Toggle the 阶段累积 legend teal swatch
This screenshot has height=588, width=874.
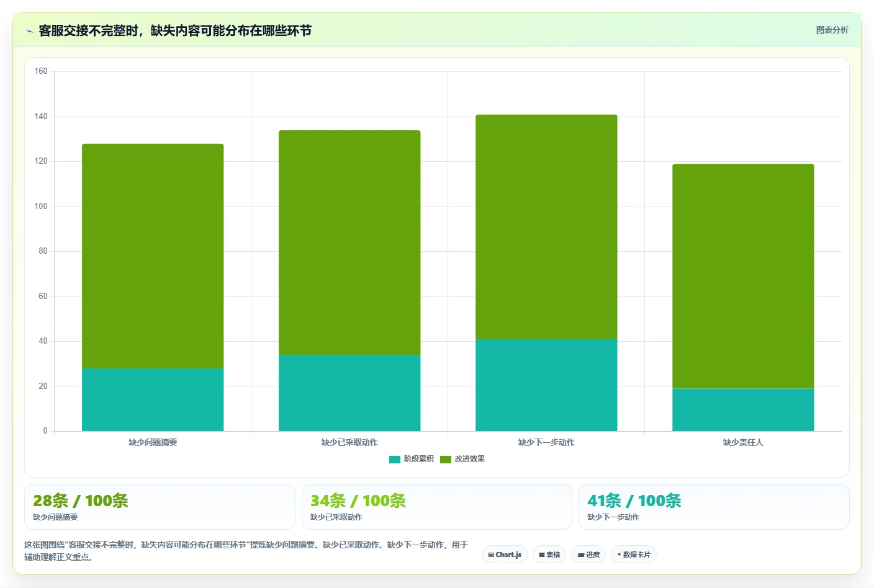(x=394, y=460)
